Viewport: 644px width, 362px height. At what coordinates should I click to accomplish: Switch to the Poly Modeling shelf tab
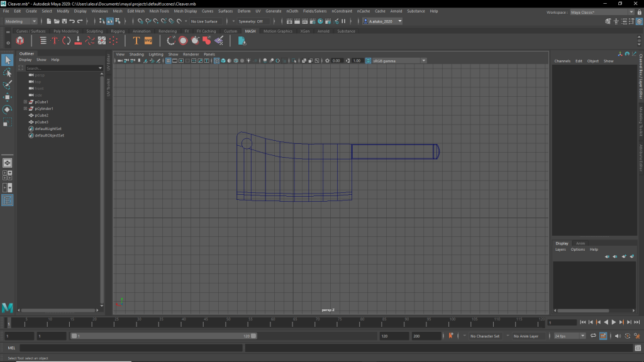click(66, 31)
